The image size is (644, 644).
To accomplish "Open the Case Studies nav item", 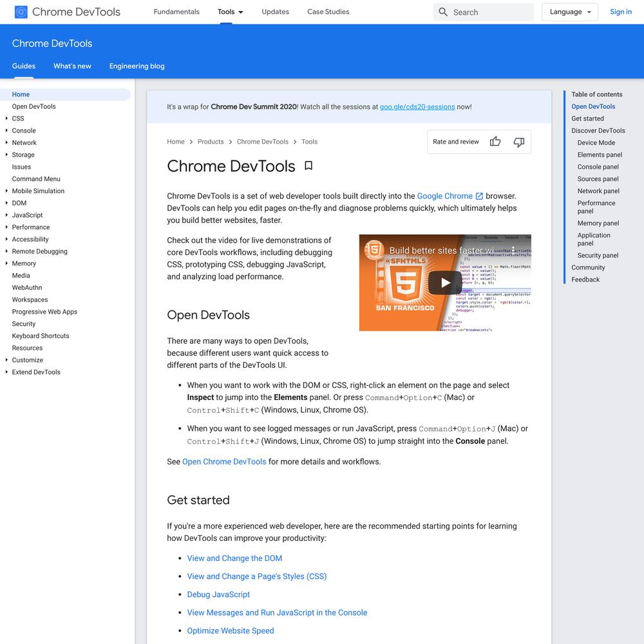I will [x=328, y=12].
